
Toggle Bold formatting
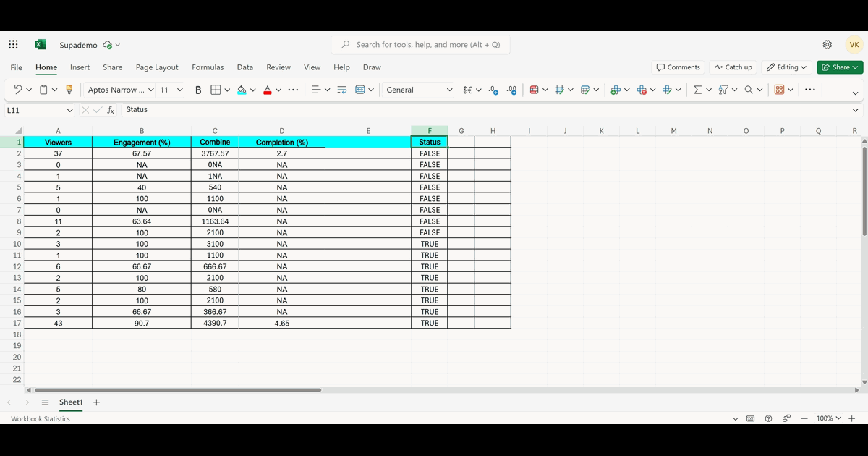click(198, 90)
